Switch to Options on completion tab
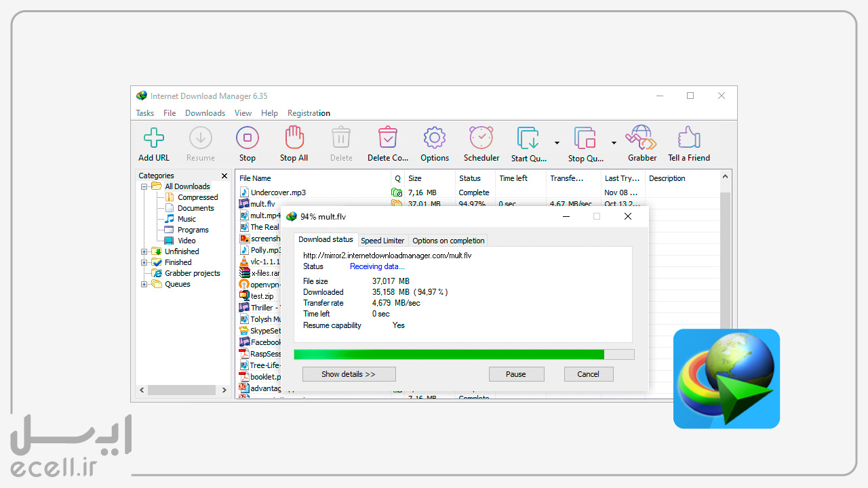Image resolution: width=868 pixels, height=488 pixels. tap(448, 241)
